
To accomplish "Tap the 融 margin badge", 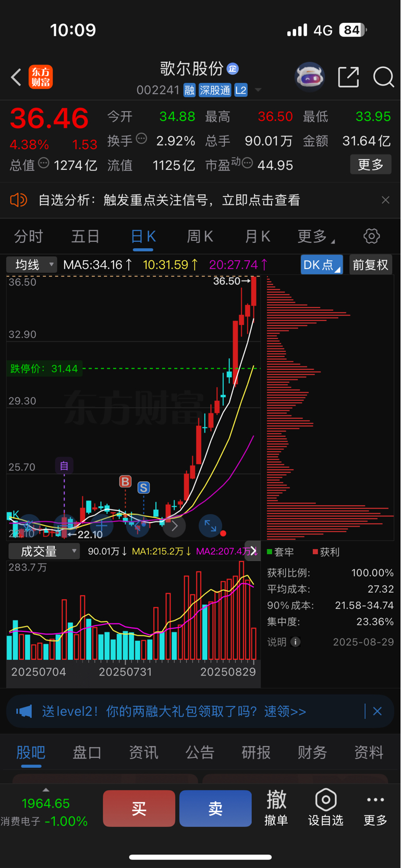I will point(189,90).
